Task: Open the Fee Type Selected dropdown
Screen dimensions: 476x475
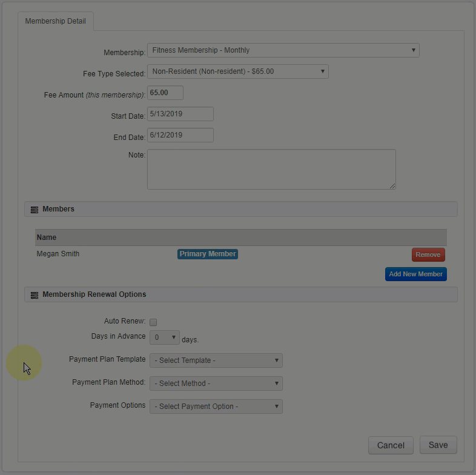Action: [x=237, y=71]
